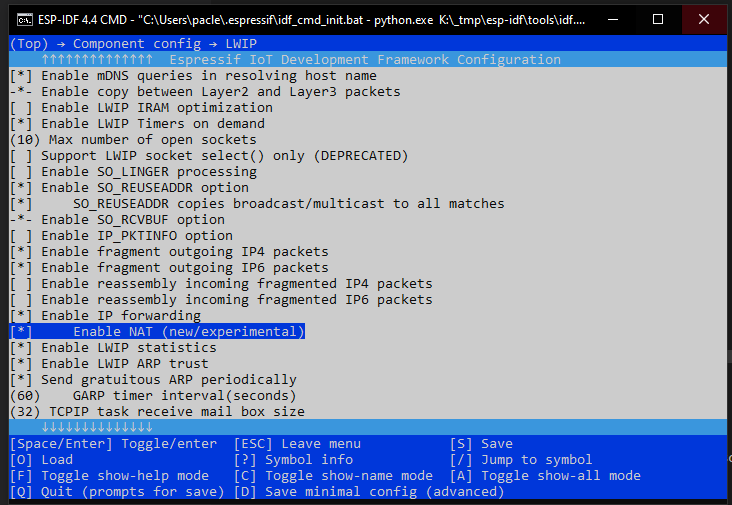Click the [/] Jump to symbol hint
The image size is (732, 505).
521,460
